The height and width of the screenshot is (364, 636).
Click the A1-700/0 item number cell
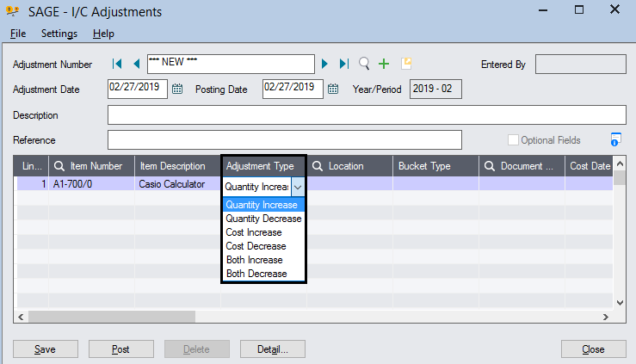coord(92,183)
